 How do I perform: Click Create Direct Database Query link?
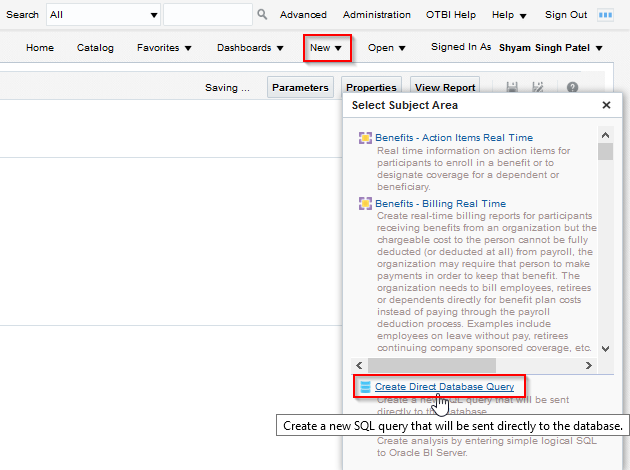[x=444, y=386]
